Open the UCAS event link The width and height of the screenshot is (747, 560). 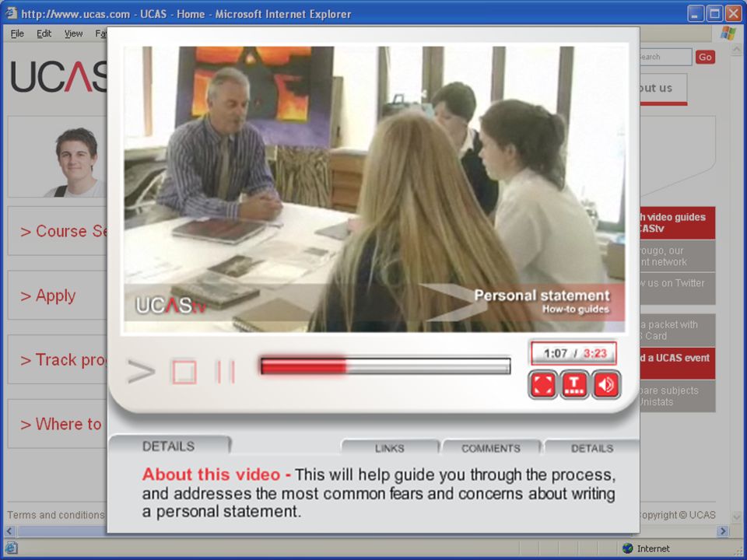point(678,363)
